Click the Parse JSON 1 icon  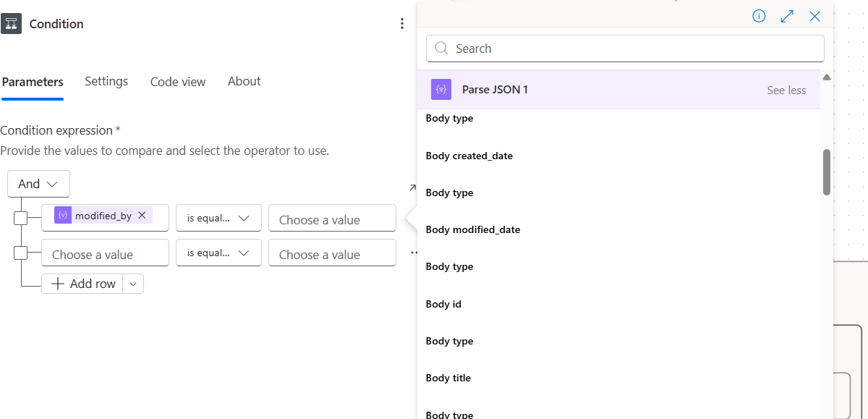(x=441, y=89)
